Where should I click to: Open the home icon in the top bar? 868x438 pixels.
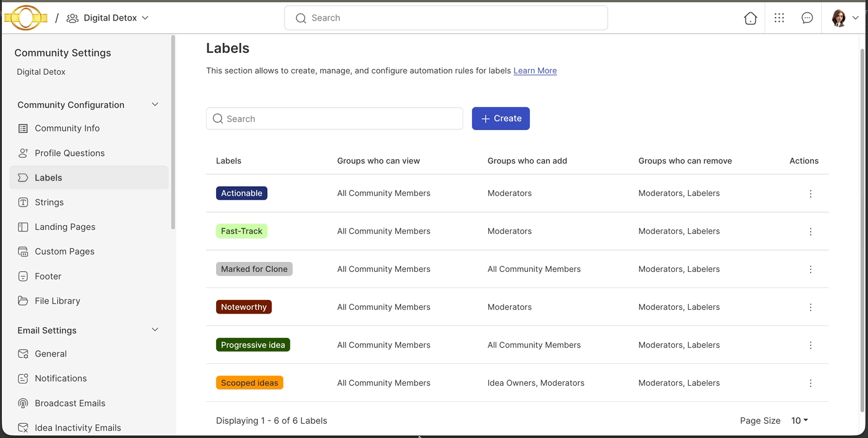pos(750,18)
